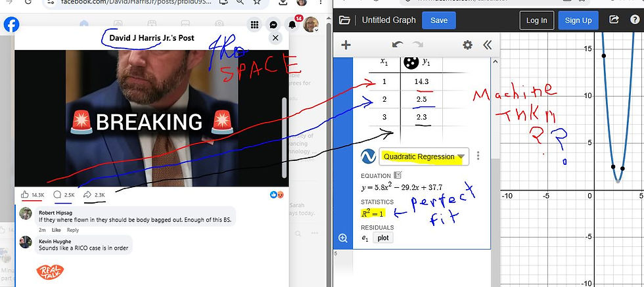
Task: Reload the Facebook browser page
Action: coord(28,2)
